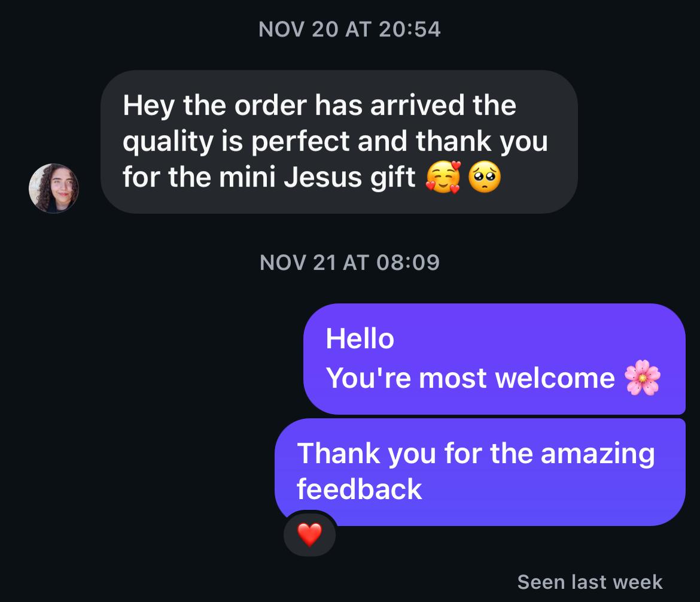Click 'You're most welcome' text line
The image size is (700, 602).
(470, 378)
